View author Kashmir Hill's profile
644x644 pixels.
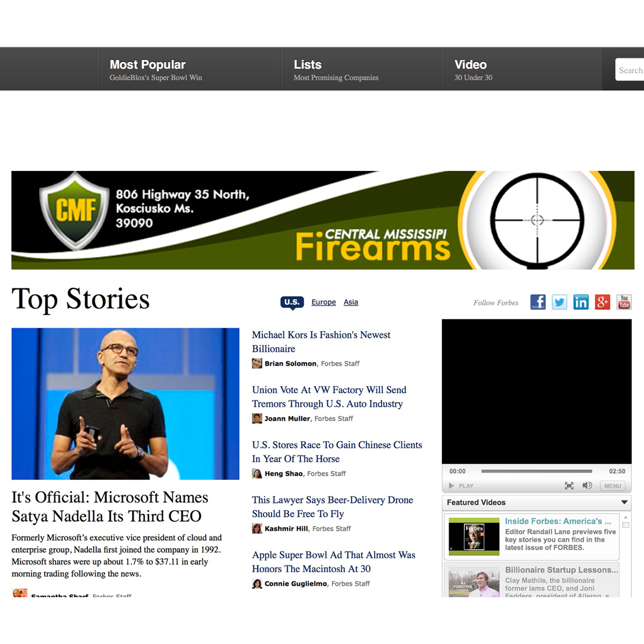[286, 529]
